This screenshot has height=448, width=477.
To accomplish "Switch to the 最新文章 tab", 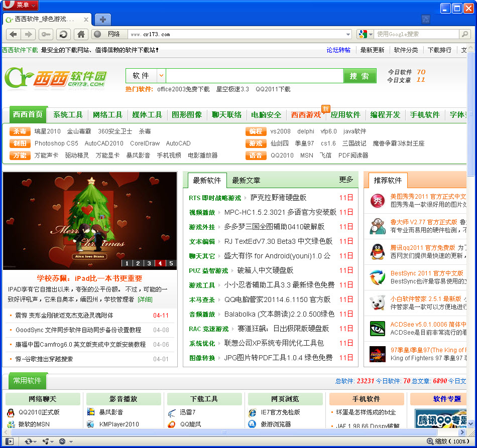I will [x=246, y=181].
